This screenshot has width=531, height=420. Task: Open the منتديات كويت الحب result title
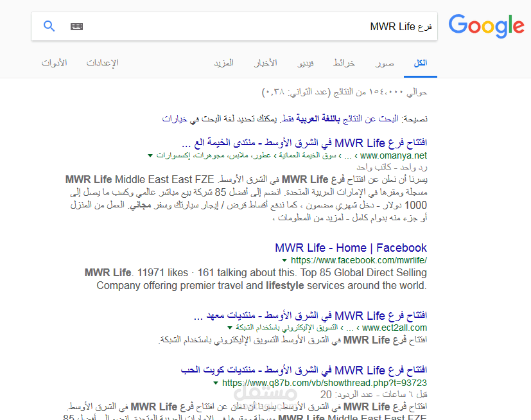click(x=304, y=370)
